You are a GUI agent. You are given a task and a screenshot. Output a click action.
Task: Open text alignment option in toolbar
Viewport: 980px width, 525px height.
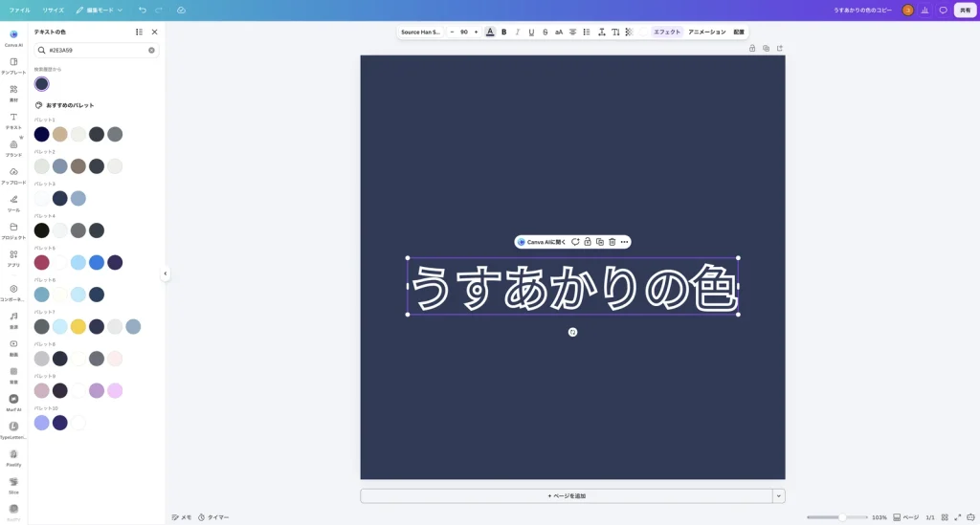[x=572, y=32]
